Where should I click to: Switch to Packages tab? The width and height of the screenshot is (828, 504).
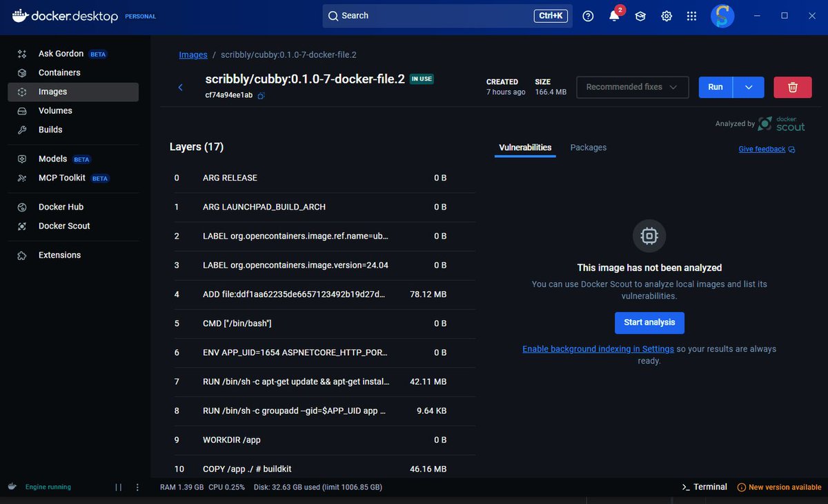[x=589, y=148]
